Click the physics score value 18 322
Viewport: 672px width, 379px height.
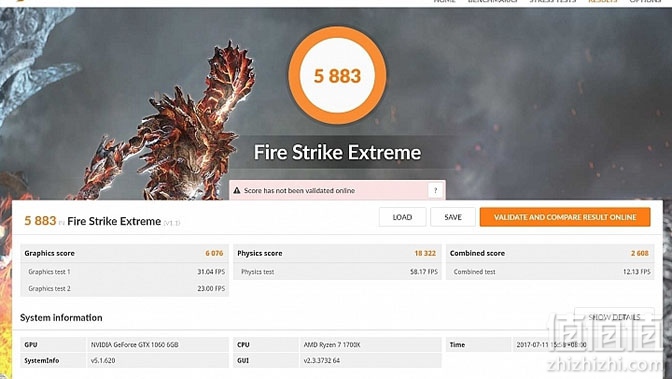[x=425, y=253]
